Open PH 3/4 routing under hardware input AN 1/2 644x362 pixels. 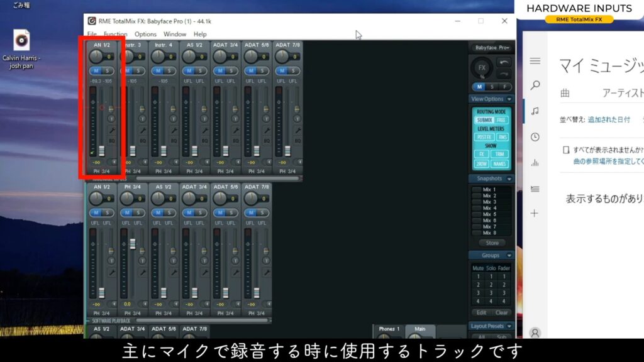coord(101,172)
